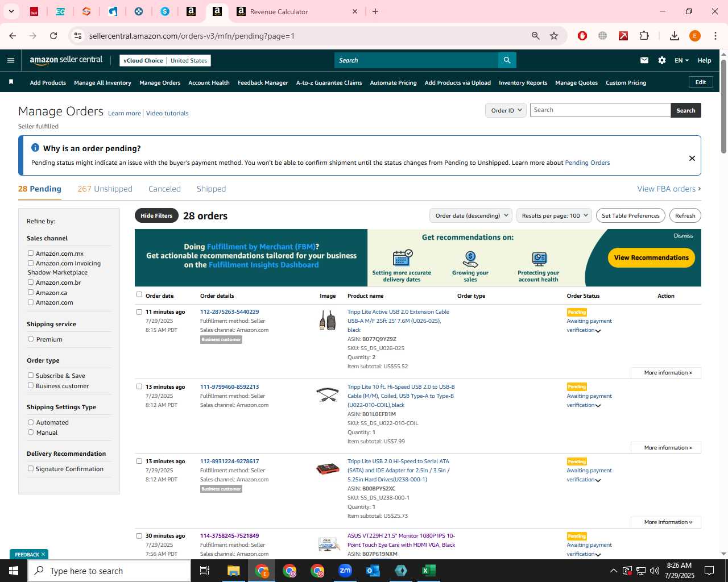Open the Seller Central hamburger menu
Image resolution: width=728 pixels, height=582 pixels.
(x=11, y=60)
